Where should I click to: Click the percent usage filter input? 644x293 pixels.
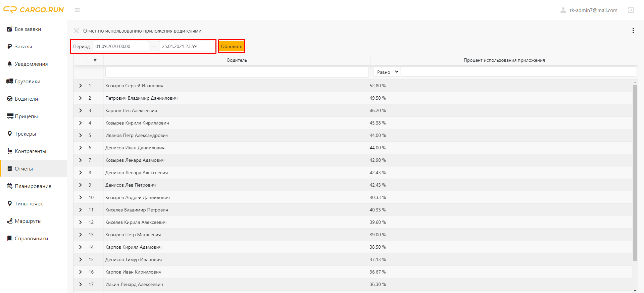click(518, 72)
